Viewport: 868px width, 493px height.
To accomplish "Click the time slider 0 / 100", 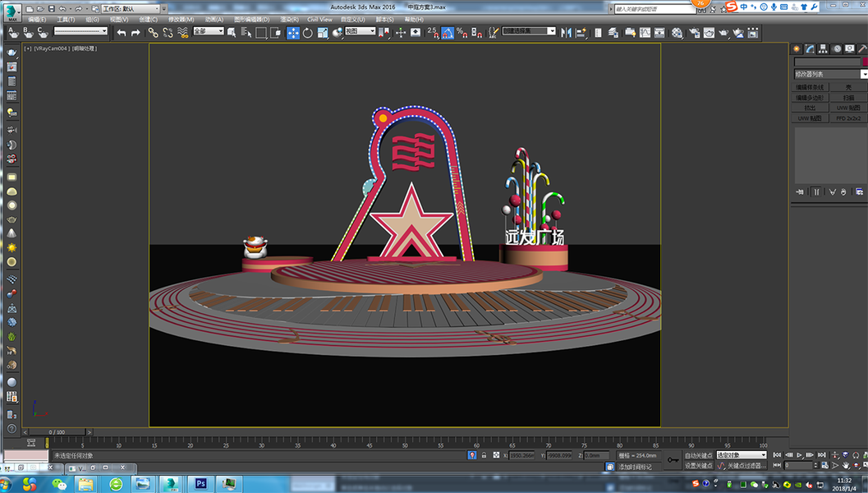I will [57, 432].
